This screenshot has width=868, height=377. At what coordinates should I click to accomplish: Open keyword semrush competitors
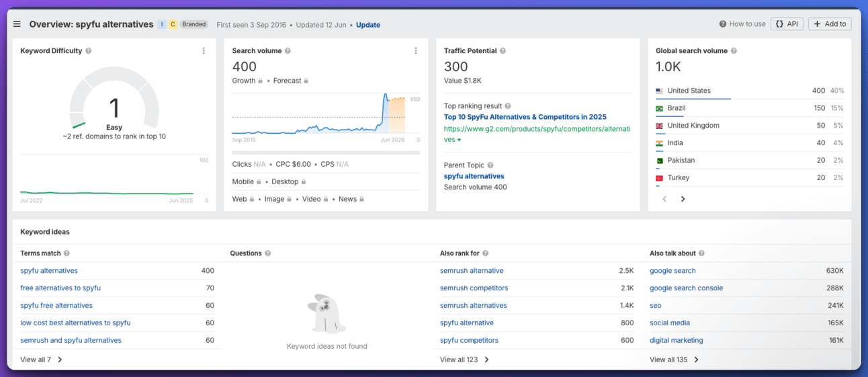474,288
